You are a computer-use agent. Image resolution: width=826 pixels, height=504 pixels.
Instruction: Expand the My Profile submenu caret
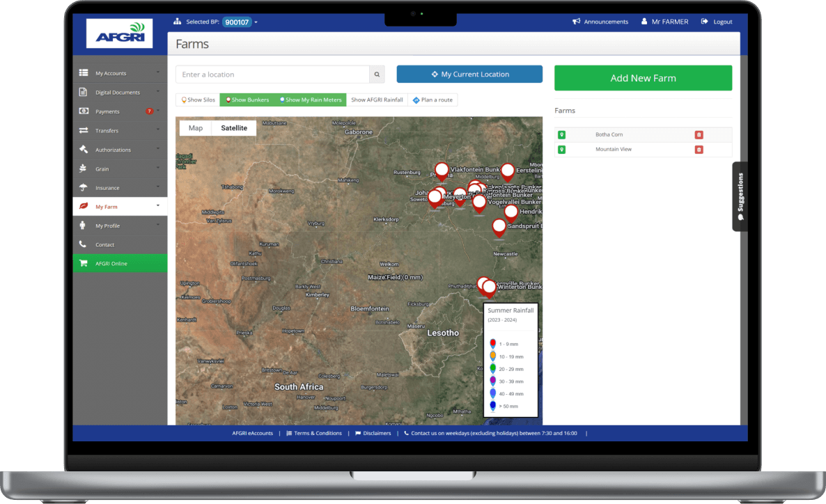(x=158, y=225)
